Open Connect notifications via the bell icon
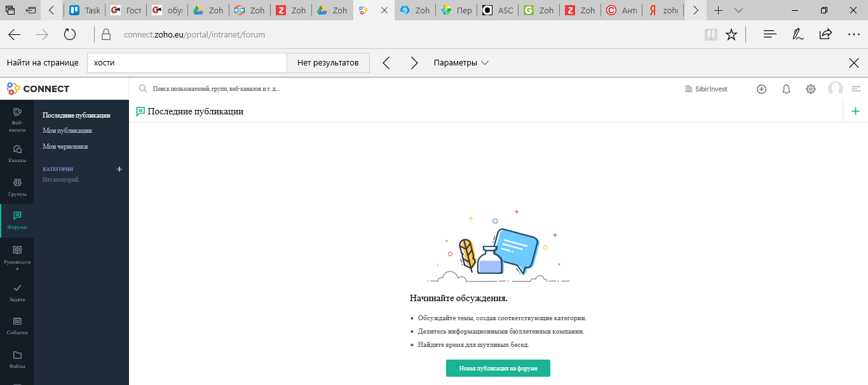The width and height of the screenshot is (868, 385). [786, 89]
